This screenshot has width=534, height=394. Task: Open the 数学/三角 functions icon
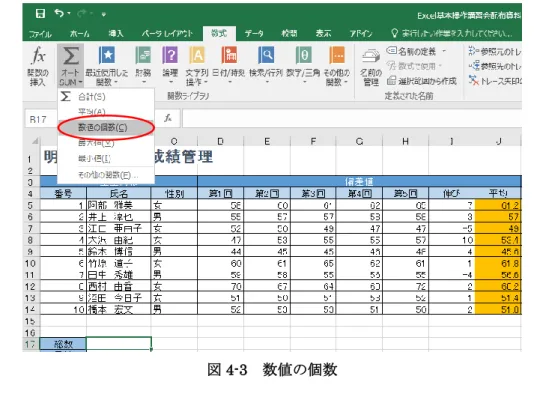point(303,55)
